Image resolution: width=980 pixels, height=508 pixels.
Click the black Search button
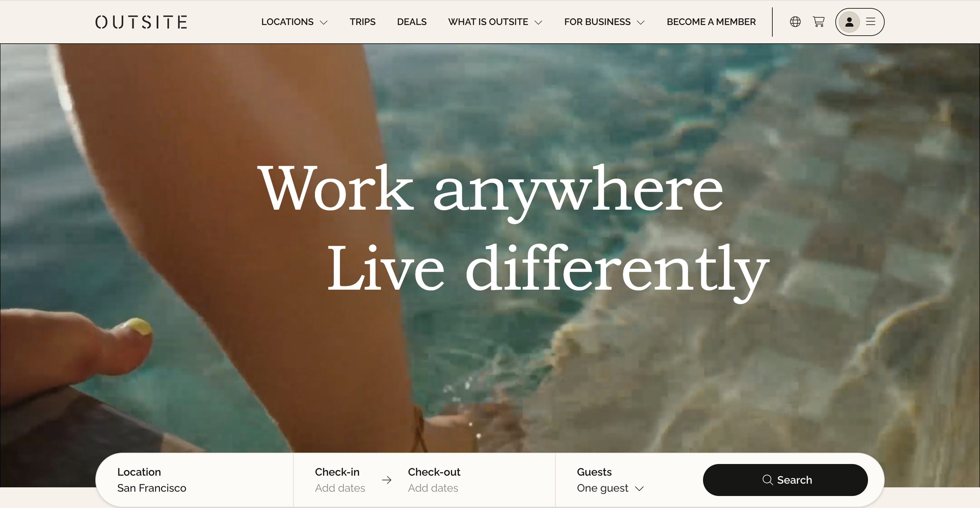tap(785, 480)
